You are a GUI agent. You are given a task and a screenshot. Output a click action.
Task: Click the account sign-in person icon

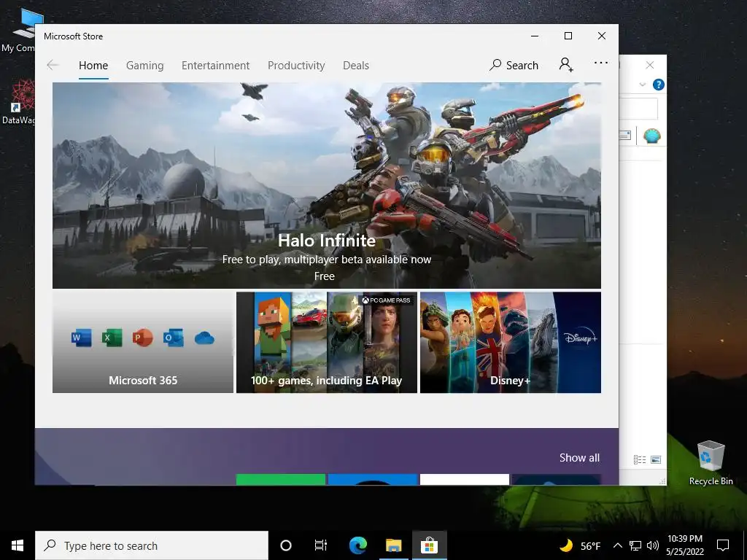pos(566,65)
